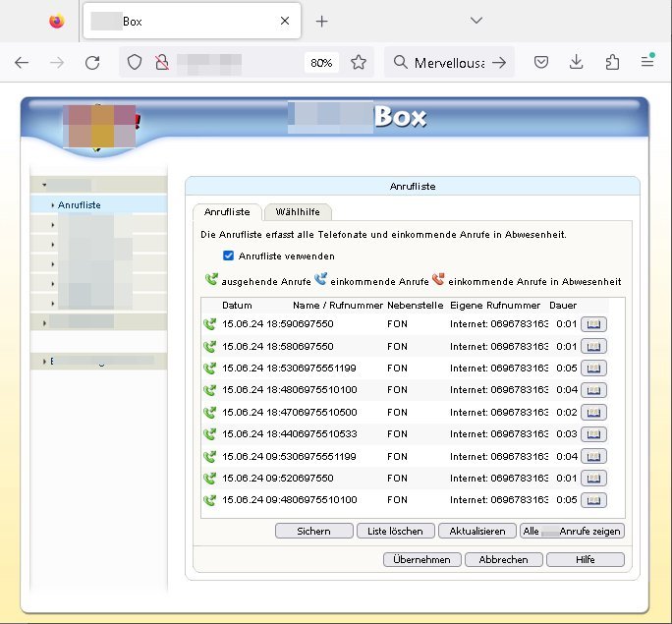
Task: Open the tracking protection shield
Action: point(135,63)
